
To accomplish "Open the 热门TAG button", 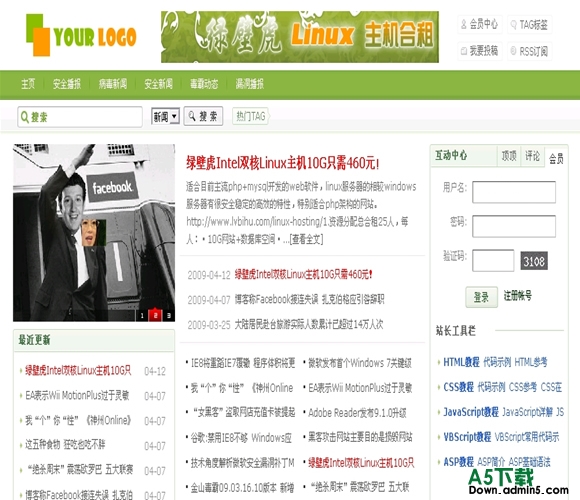I will pyautogui.click(x=251, y=116).
